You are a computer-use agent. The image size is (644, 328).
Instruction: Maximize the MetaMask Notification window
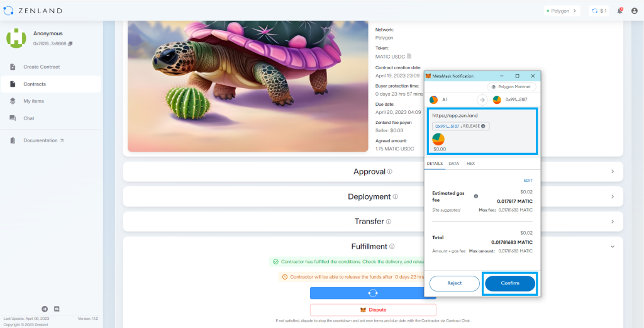pyautogui.click(x=517, y=76)
